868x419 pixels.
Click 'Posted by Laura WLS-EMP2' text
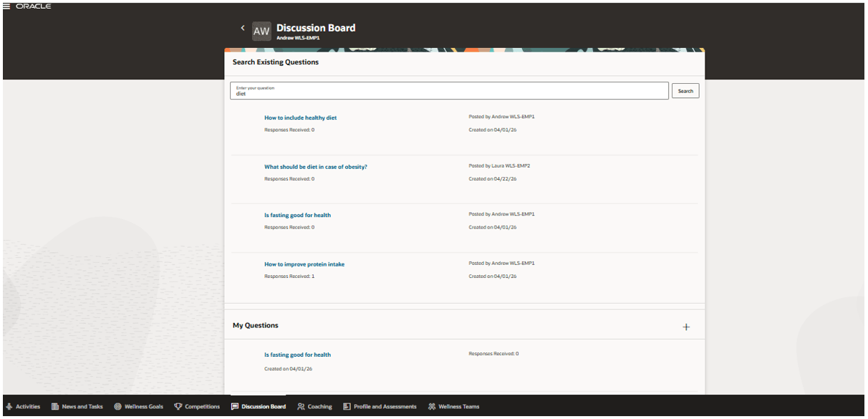(x=499, y=165)
